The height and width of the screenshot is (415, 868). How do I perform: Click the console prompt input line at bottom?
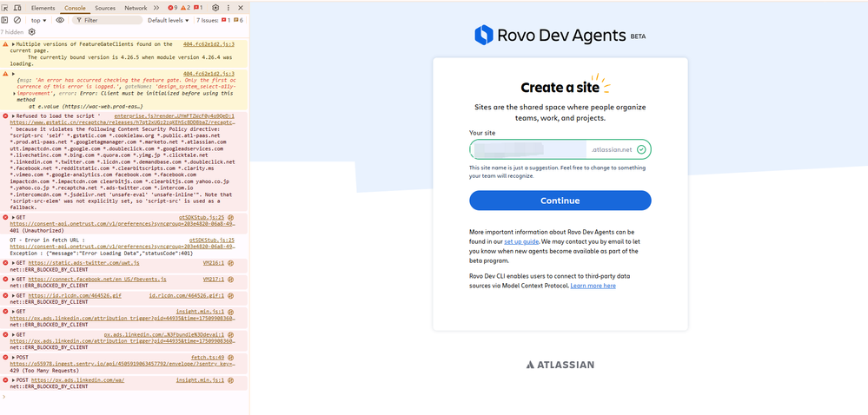click(x=124, y=396)
